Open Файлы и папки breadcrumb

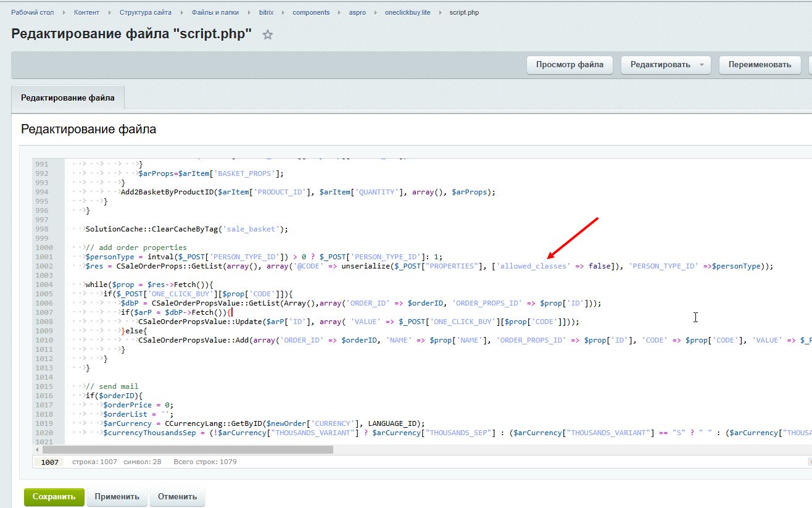tap(215, 12)
